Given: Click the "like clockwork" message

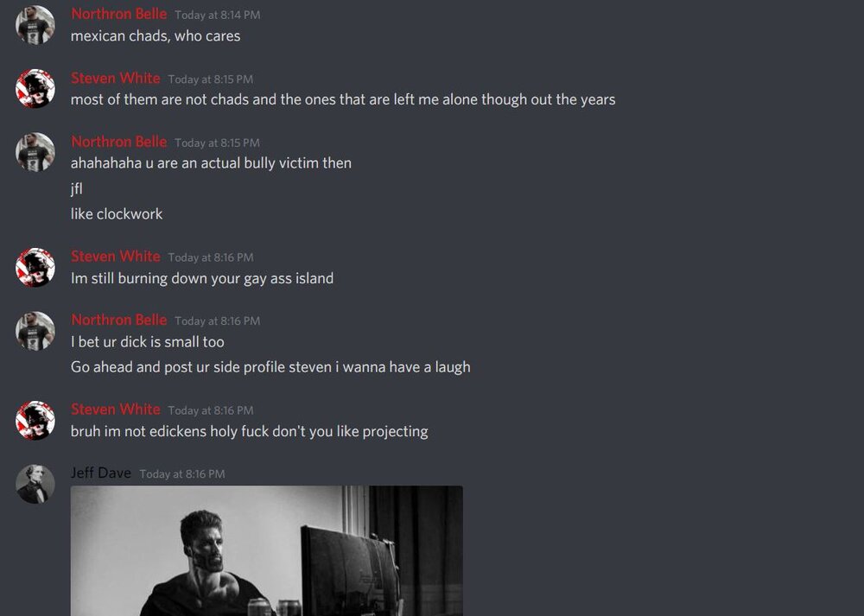Looking at the screenshot, I should (117, 213).
